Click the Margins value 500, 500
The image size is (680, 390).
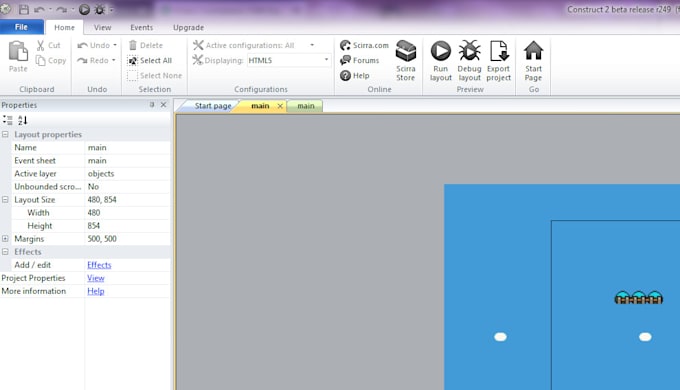click(128, 239)
